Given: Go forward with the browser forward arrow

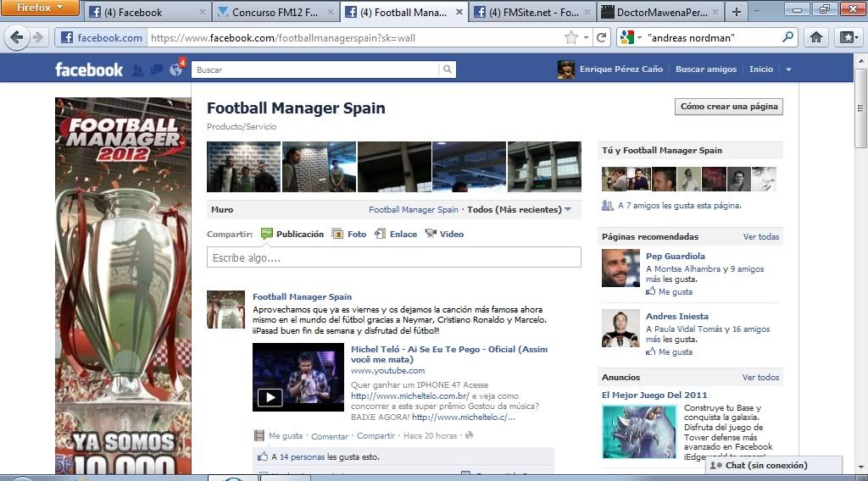Looking at the screenshot, I should coord(38,37).
